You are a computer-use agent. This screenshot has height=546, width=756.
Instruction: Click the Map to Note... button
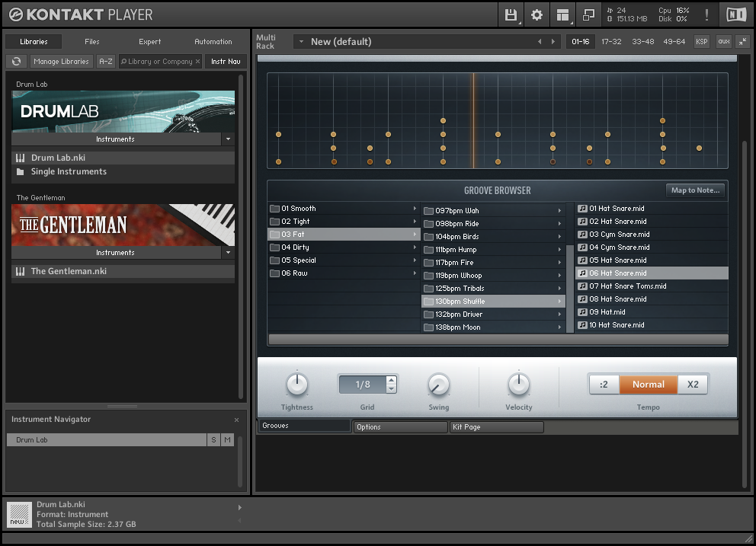[x=695, y=190]
